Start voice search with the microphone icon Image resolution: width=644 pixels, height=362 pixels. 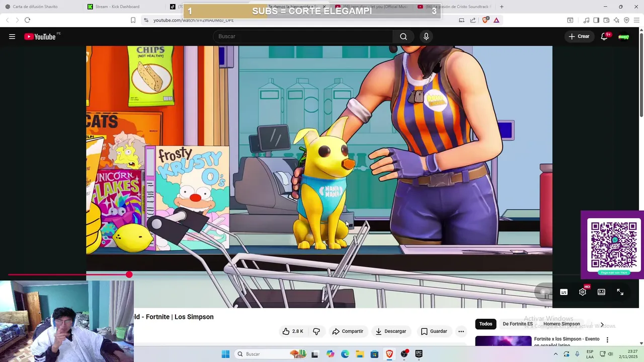coord(426,36)
